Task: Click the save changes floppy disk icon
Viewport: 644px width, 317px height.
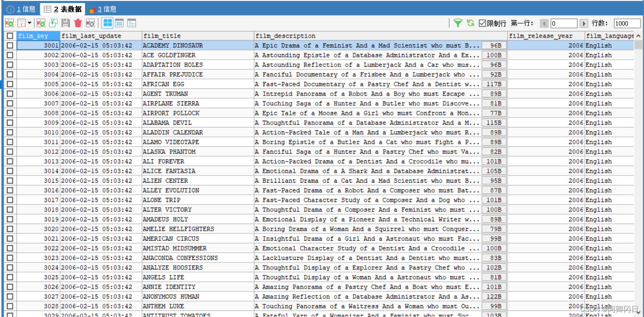Action: [x=66, y=23]
